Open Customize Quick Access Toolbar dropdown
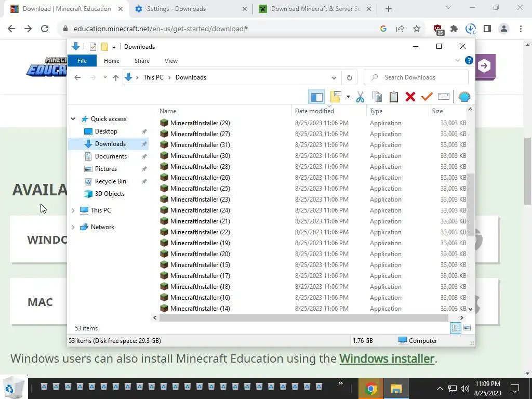This screenshot has height=399, width=532. pos(114,47)
